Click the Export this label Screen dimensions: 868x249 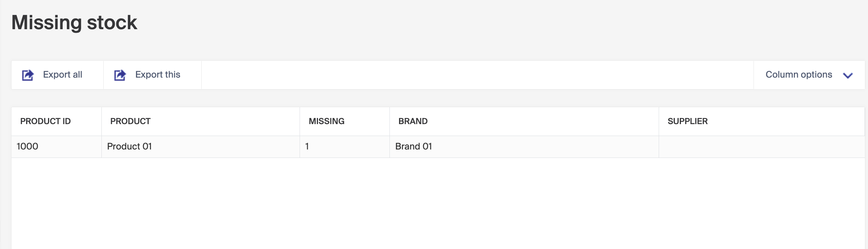[x=158, y=75]
